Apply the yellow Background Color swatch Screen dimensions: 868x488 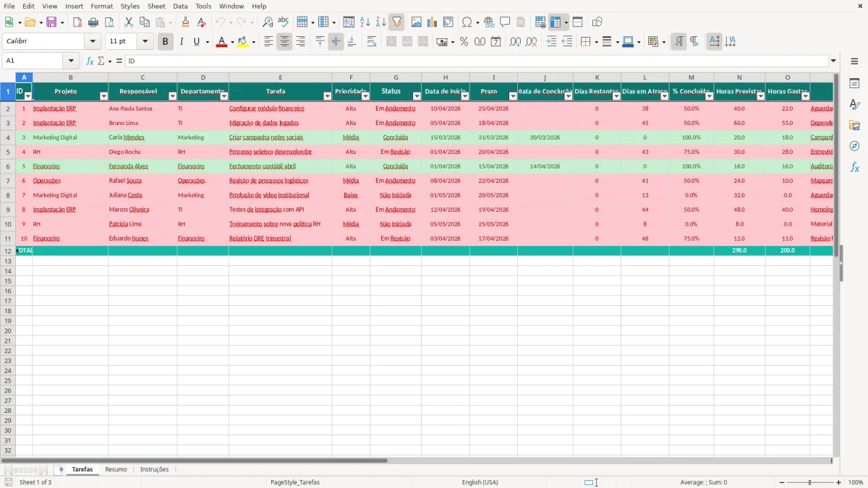(x=243, y=42)
